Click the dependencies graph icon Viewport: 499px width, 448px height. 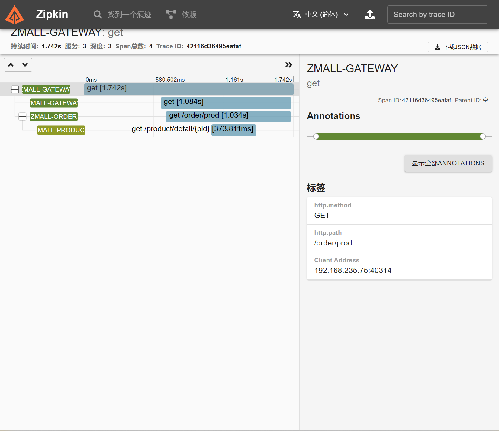pyautogui.click(x=171, y=15)
